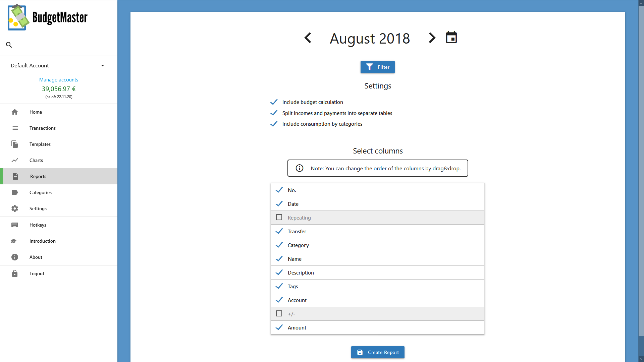The image size is (644, 362).
Task: Click the Create Report button
Action: point(378,352)
